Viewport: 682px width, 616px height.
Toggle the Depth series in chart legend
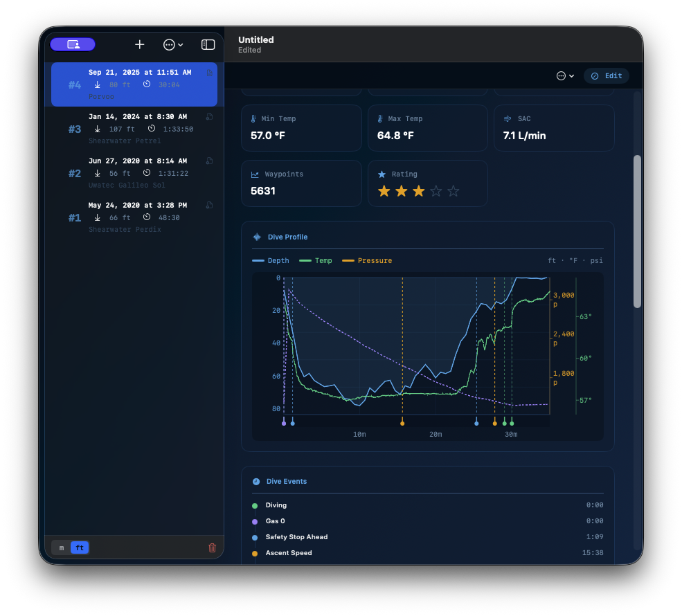[271, 261]
